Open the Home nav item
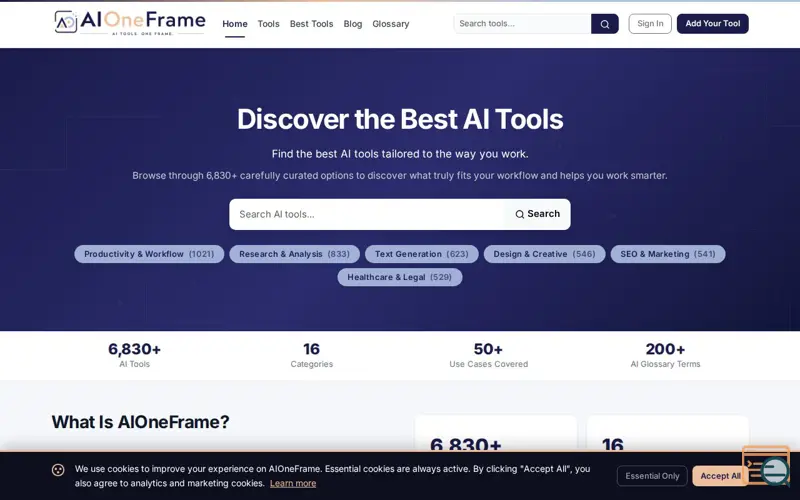 click(x=235, y=24)
